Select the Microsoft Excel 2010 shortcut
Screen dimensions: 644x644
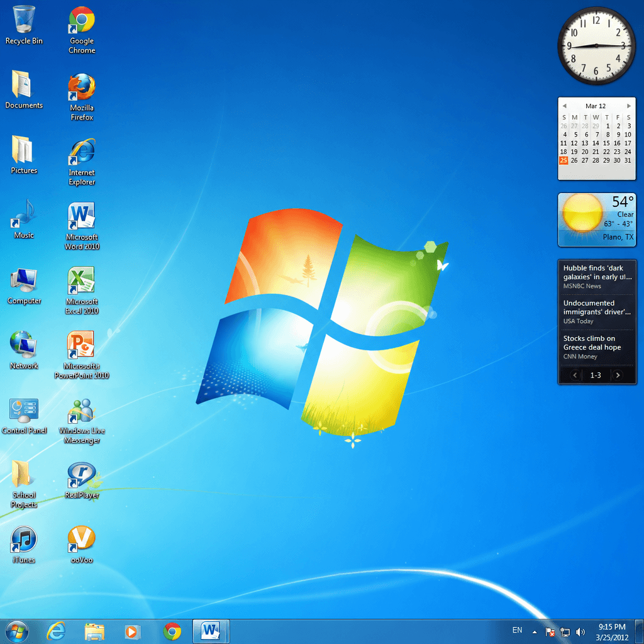coord(82,291)
